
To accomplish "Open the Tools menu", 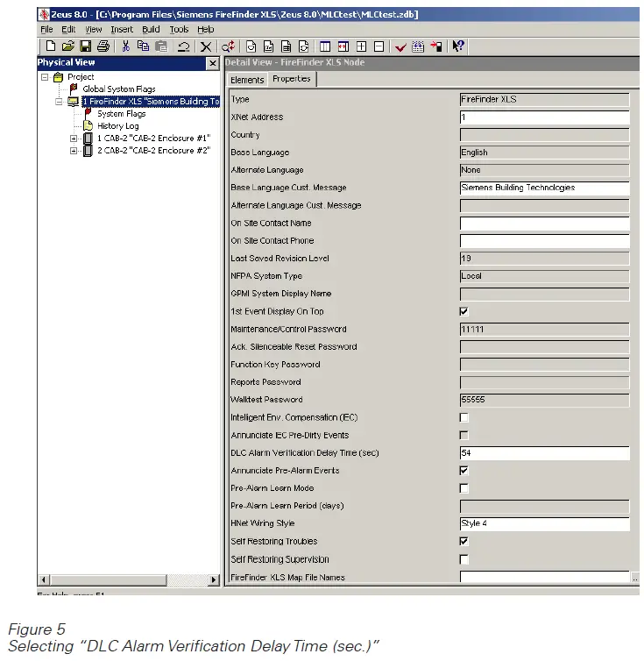I will click(179, 29).
